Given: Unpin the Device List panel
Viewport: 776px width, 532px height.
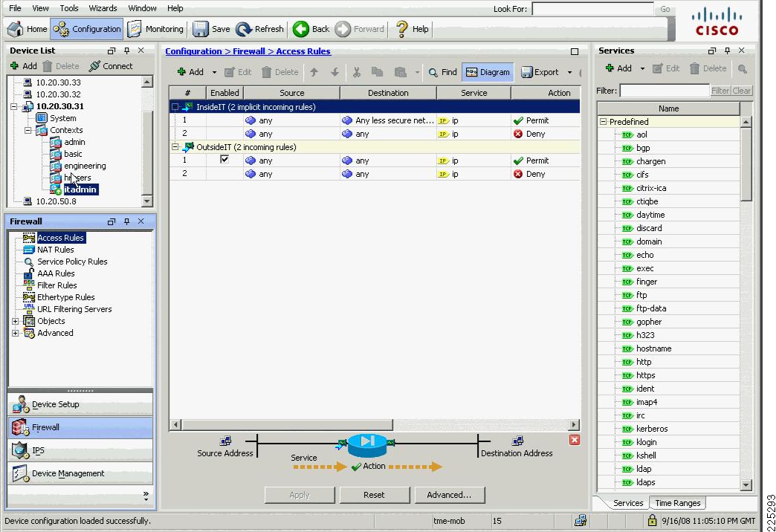Looking at the screenshot, I should point(126,51).
